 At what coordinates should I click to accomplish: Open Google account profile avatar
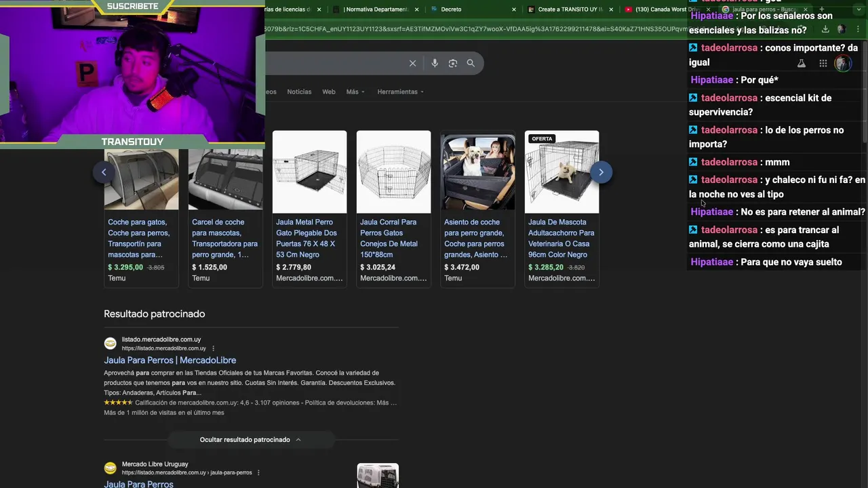point(842,63)
